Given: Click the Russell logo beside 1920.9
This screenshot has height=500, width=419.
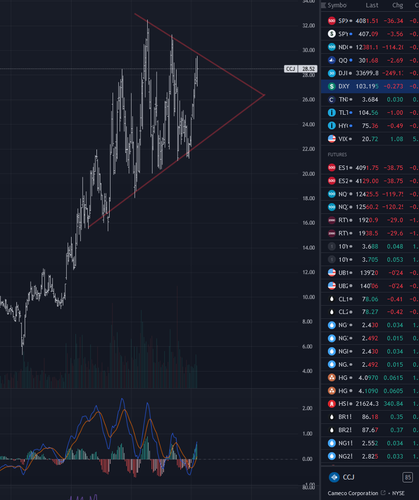Looking at the screenshot, I should tap(332, 220).
